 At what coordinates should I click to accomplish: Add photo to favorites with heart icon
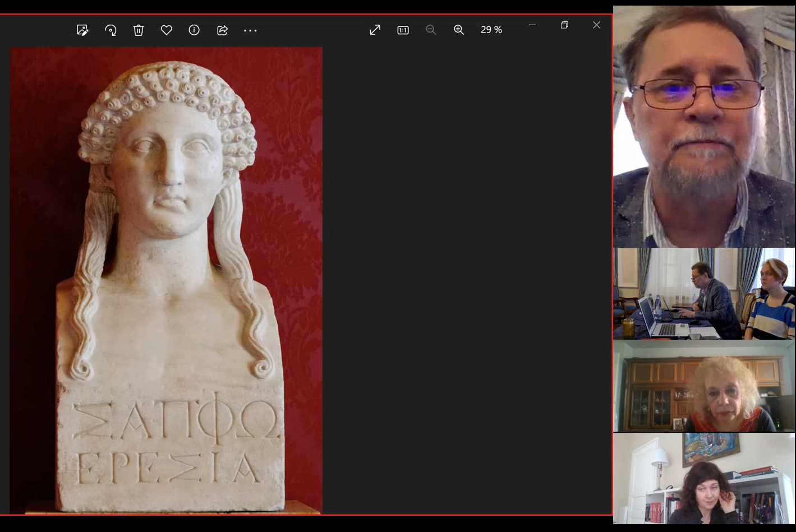167,30
